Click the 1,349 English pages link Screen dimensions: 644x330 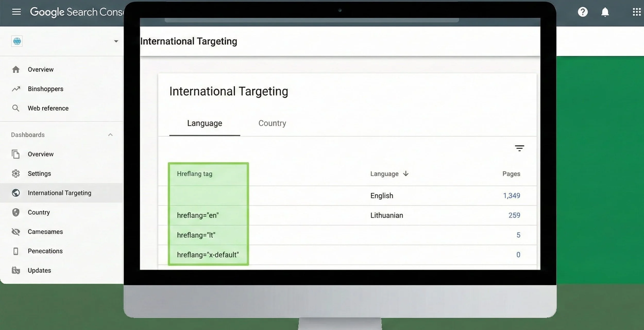[x=511, y=196]
